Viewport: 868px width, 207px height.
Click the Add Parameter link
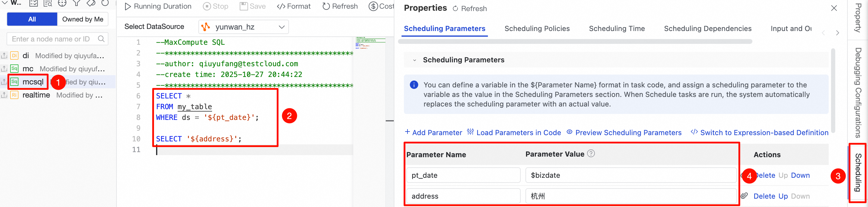point(433,132)
